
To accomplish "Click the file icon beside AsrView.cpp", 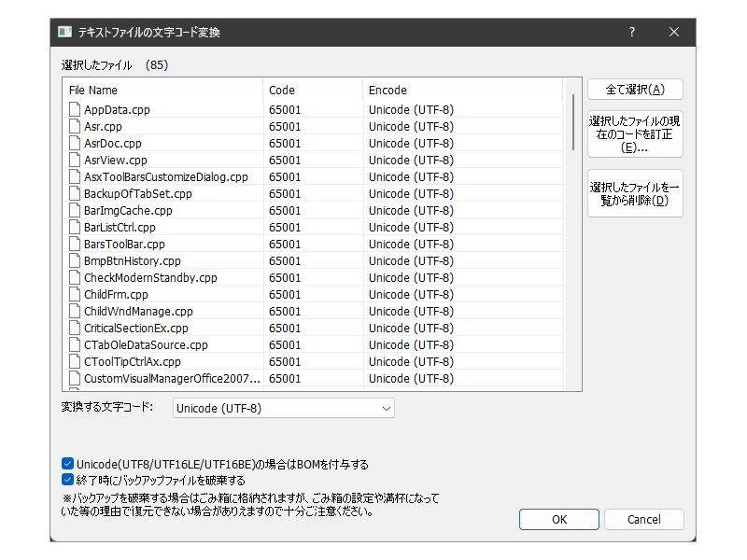I will coord(75,160).
